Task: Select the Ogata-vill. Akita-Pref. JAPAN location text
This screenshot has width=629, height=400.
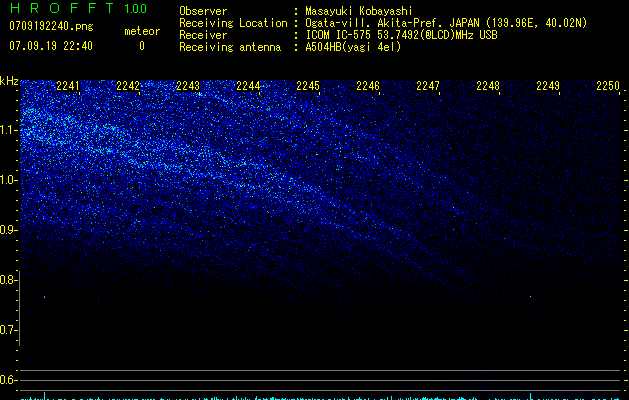Action: 446,23
